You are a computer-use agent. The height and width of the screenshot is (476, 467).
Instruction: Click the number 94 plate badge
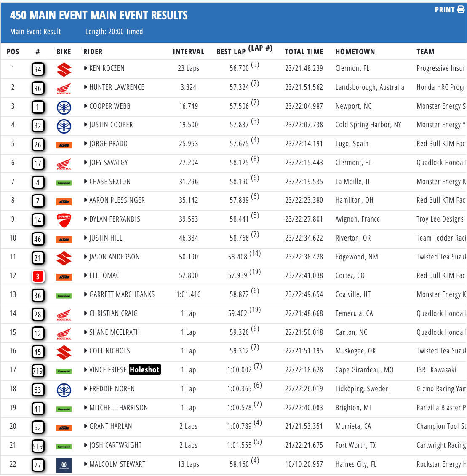pos(38,69)
